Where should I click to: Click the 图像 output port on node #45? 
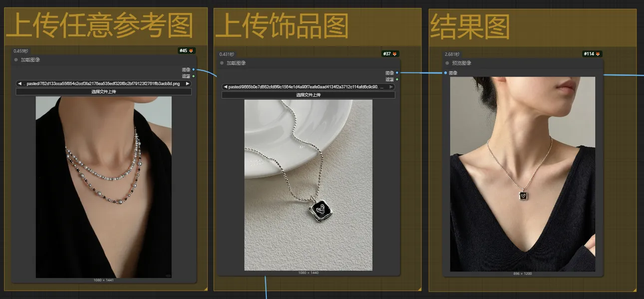(x=193, y=69)
